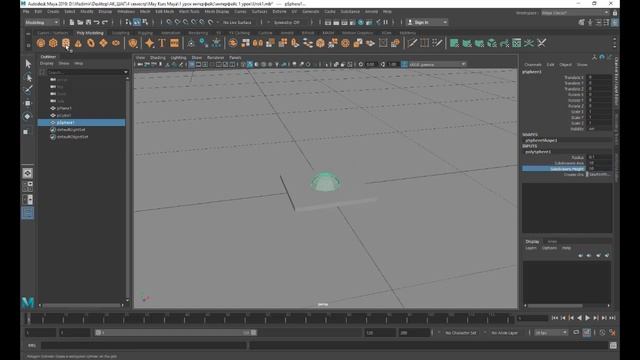Click the Radius value field
640x360 pixels.
(599, 157)
